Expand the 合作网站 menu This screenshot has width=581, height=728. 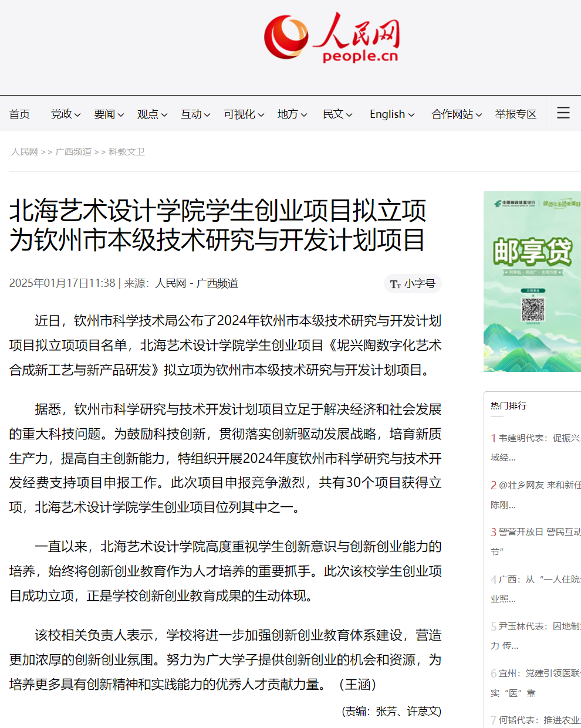coord(456,114)
